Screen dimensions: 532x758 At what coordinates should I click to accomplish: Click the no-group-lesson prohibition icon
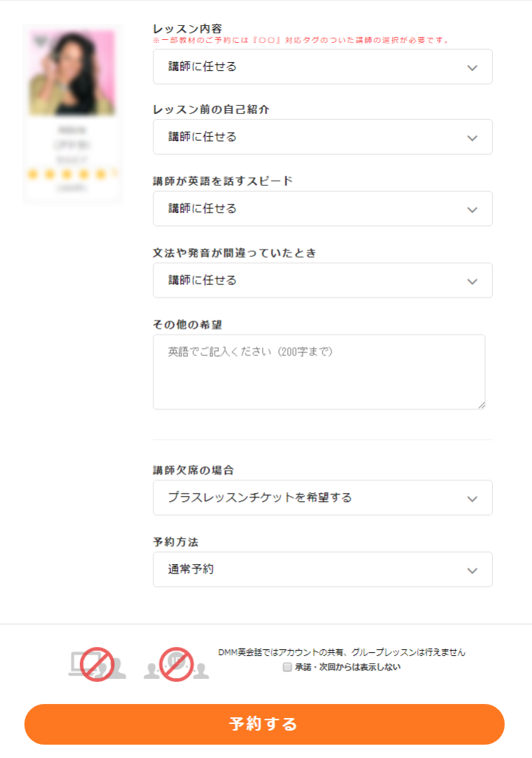tap(176, 664)
